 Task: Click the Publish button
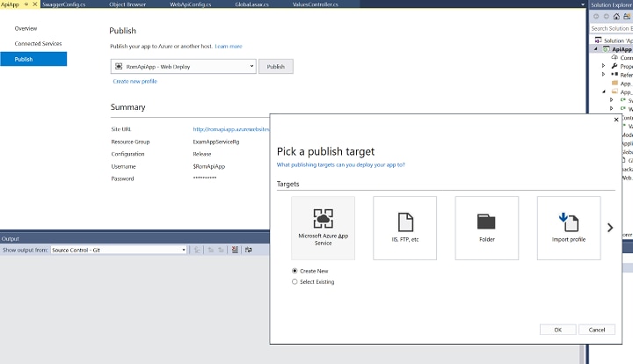[276, 66]
